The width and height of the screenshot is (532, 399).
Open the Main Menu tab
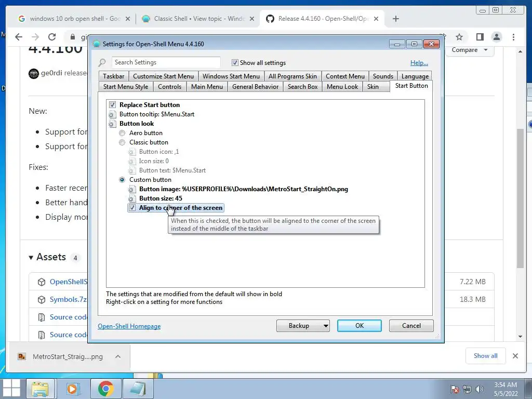pos(207,87)
